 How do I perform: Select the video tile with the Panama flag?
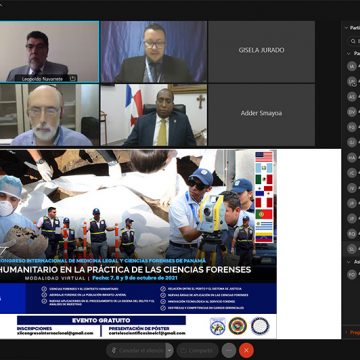coord(154,115)
